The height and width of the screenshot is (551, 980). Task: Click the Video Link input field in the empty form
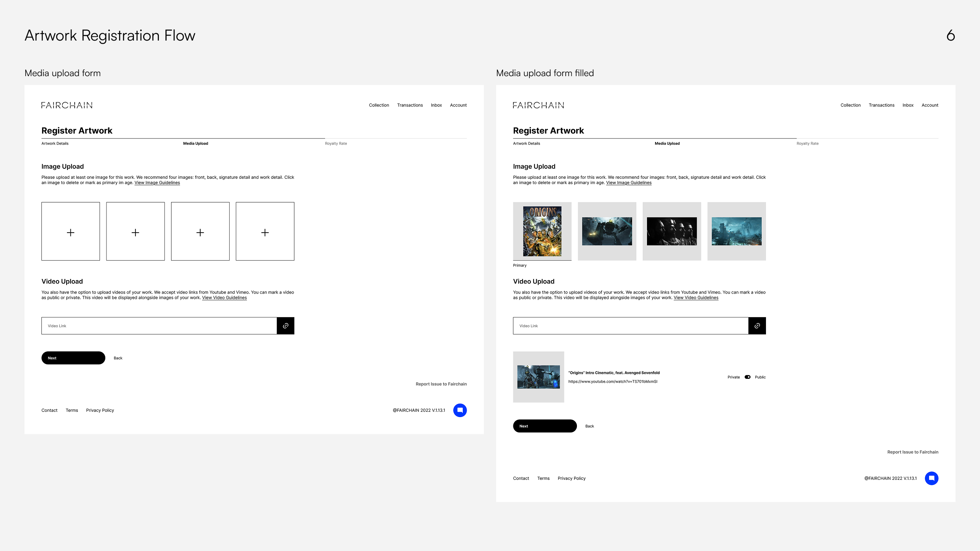[x=159, y=326]
